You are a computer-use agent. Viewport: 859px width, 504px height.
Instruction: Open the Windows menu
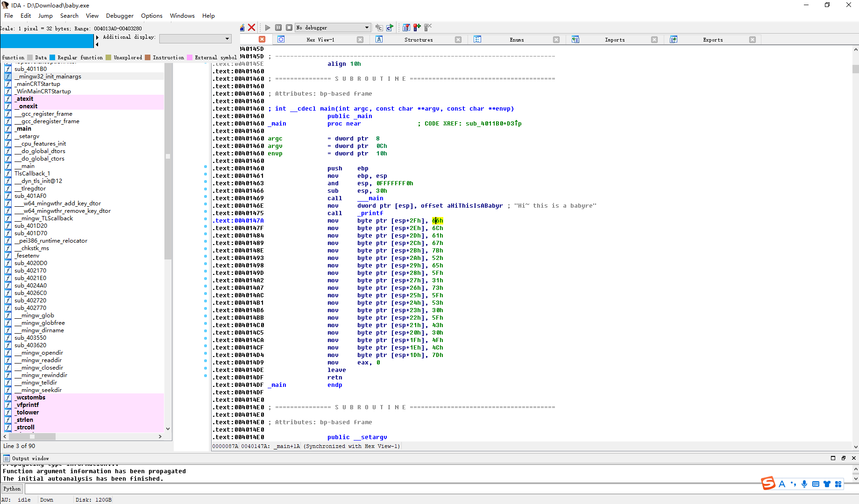tap(182, 15)
